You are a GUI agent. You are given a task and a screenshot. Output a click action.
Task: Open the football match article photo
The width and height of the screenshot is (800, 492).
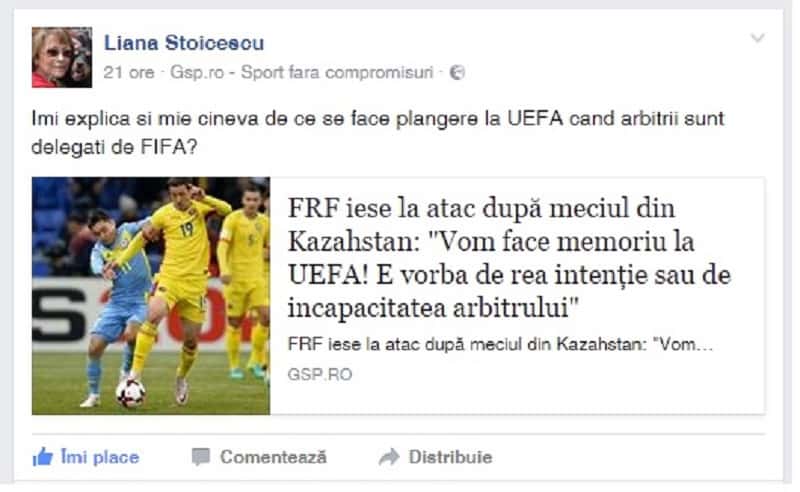(151, 296)
